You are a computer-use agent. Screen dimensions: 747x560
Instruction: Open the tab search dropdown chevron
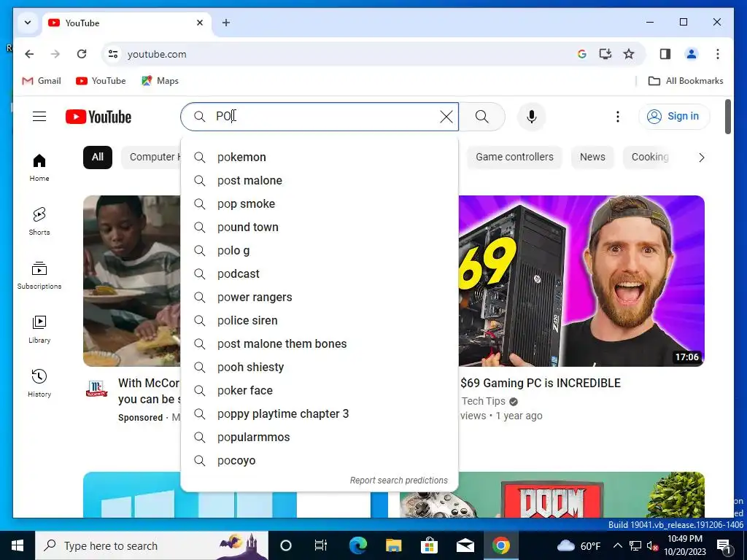click(x=28, y=23)
